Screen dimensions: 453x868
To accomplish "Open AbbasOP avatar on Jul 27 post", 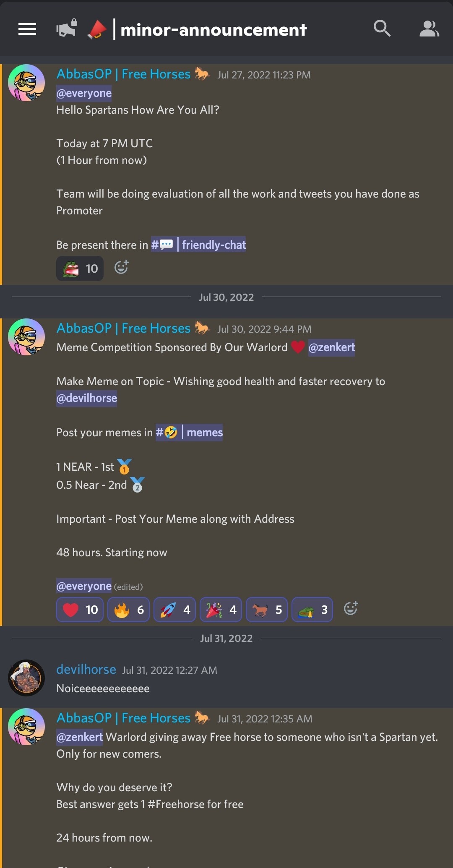I will click(x=26, y=83).
